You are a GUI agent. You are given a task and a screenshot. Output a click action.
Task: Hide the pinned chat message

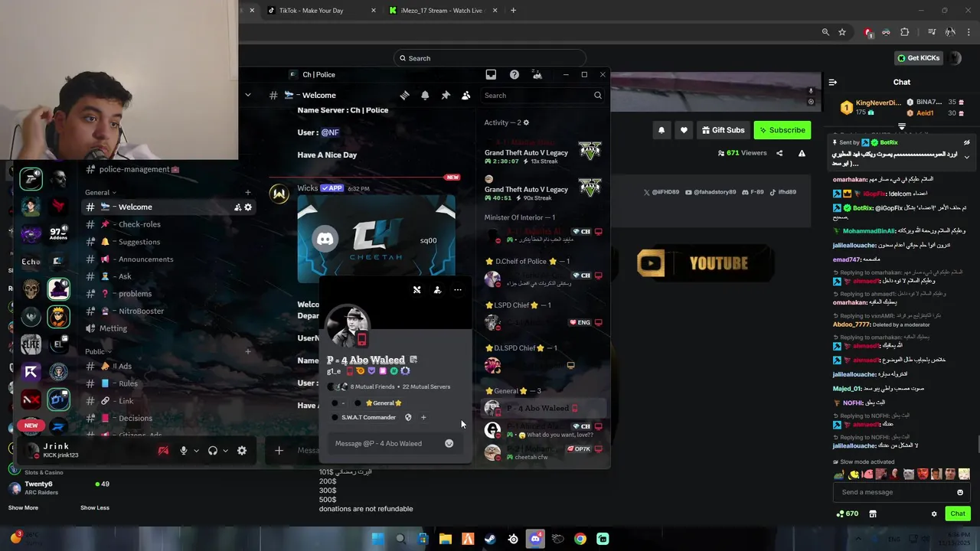(966, 142)
